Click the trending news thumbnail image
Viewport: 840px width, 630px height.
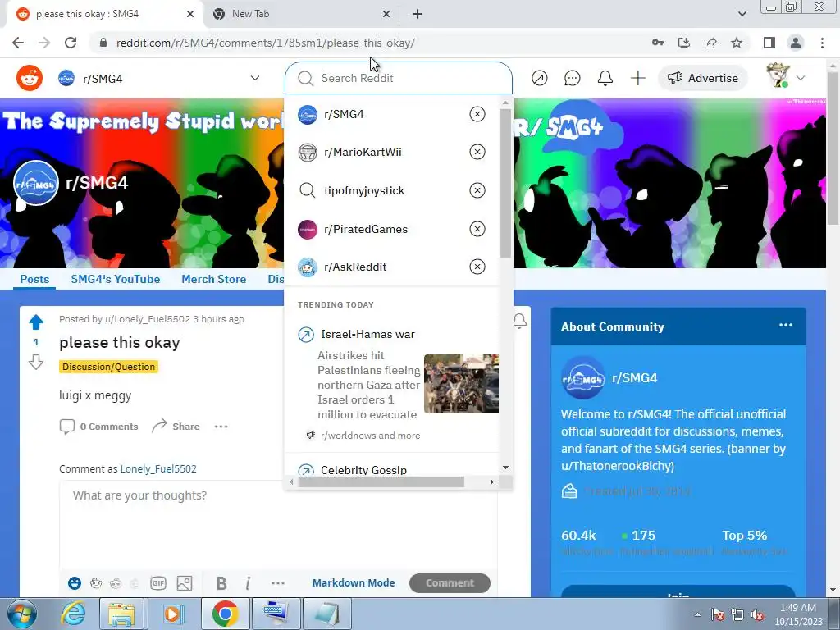click(461, 384)
